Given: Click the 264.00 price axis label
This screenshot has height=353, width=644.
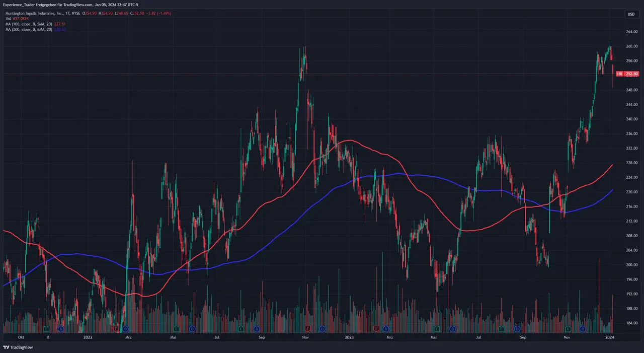Looking at the screenshot, I should pos(631,32).
